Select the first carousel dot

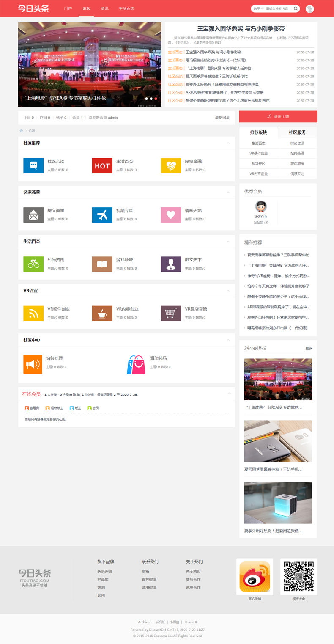point(146,99)
